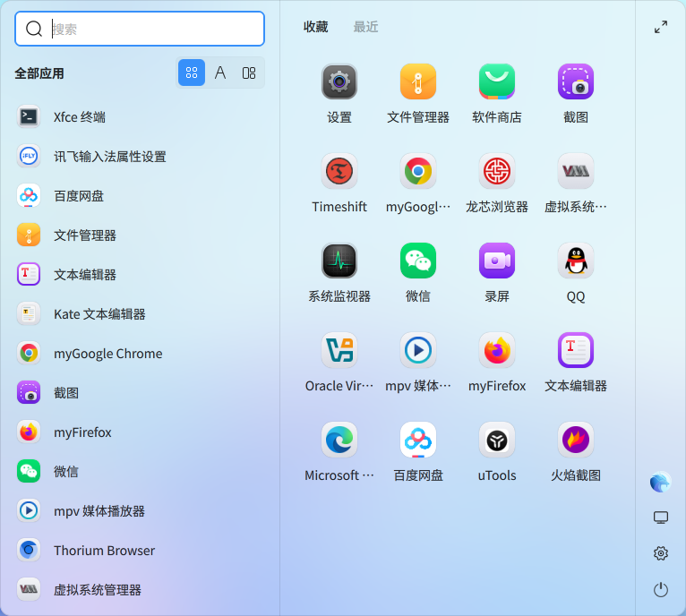
Task: Launch File Manager from favorites grid
Action: 418,81
